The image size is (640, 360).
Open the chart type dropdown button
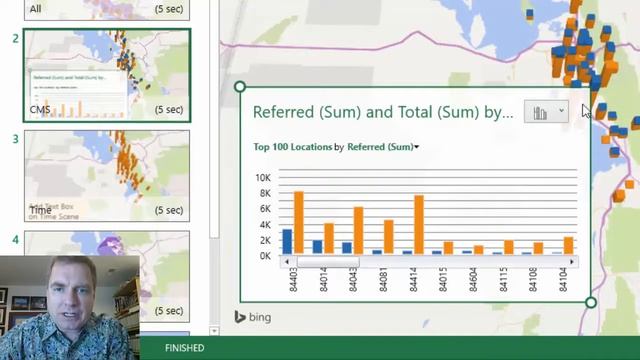click(x=546, y=111)
